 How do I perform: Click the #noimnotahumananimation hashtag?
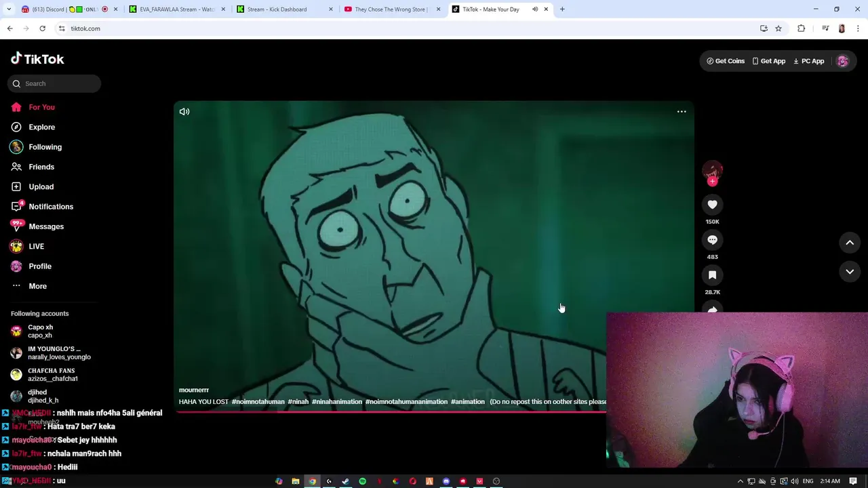[x=407, y=402]
